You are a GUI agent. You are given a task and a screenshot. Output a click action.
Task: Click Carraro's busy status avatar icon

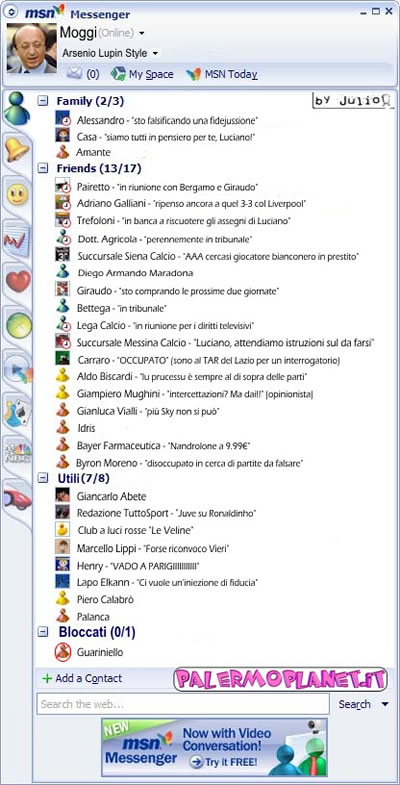(63, 359)
